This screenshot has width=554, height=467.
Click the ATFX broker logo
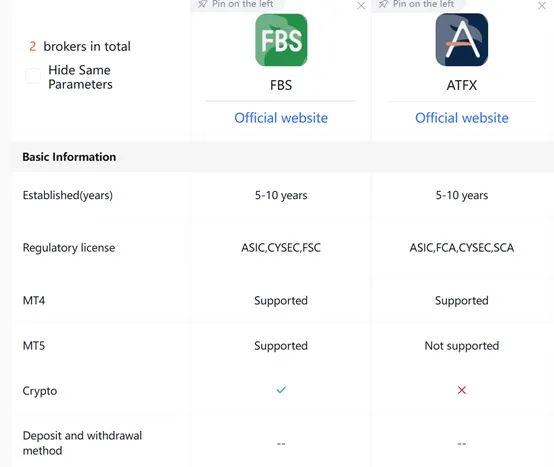[461, 40]
